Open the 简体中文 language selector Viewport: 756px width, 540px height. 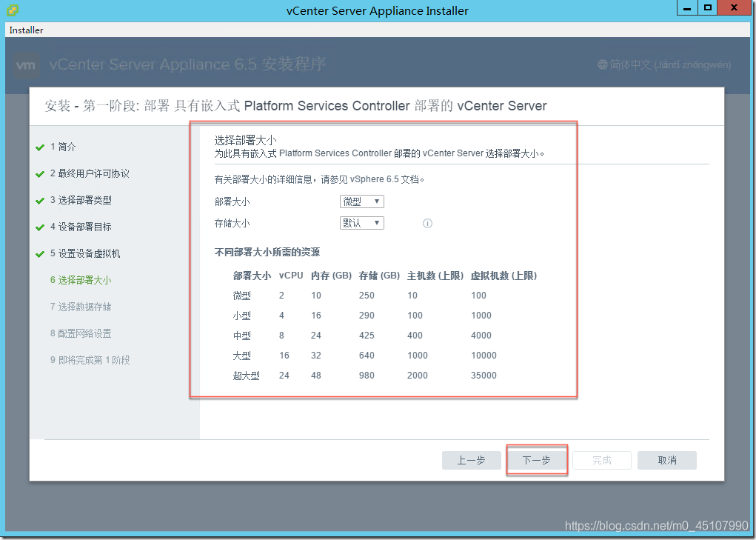click(x=664, y=64)
